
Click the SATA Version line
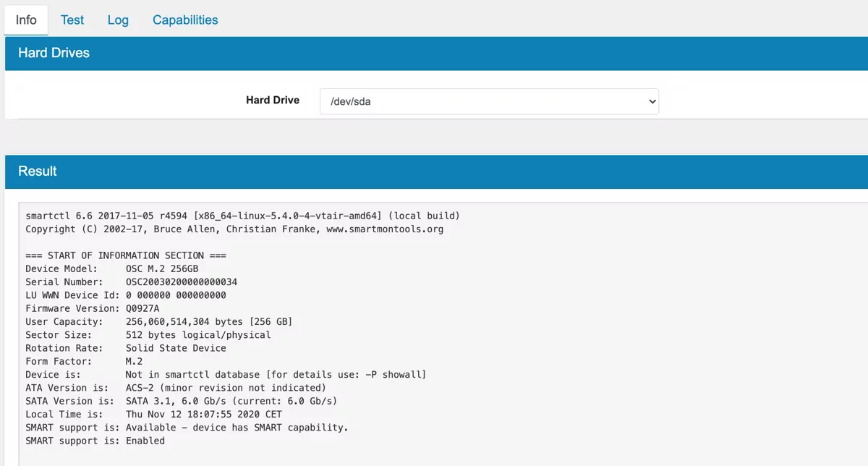point(181,401)
